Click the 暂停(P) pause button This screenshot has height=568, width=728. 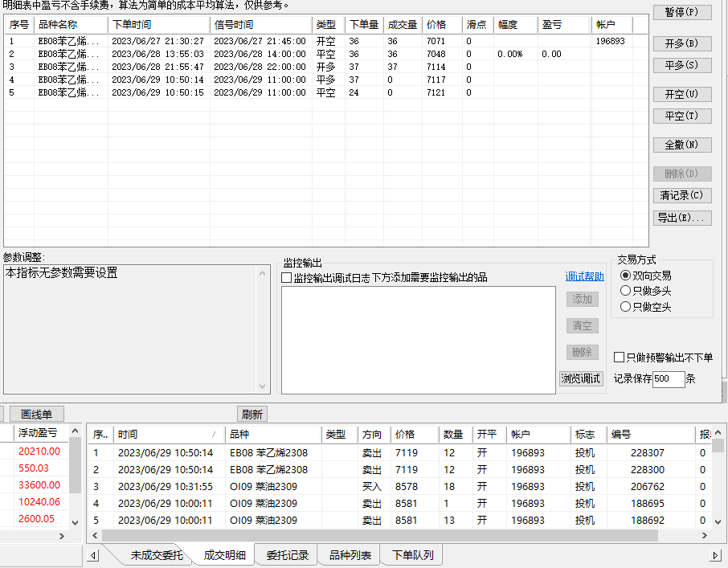(682, 13)
